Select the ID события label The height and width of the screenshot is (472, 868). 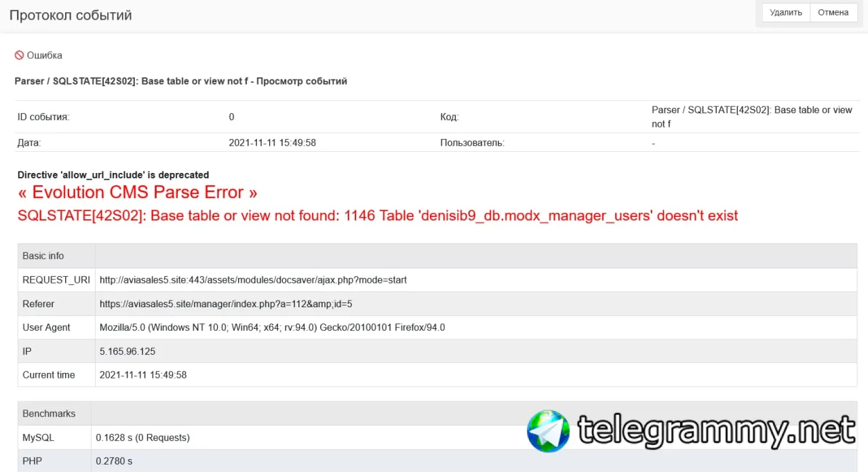[43, 117]
